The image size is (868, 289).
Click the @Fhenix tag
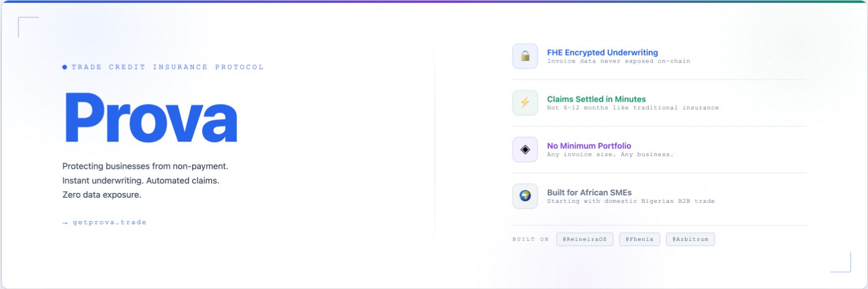pos(639,239)
